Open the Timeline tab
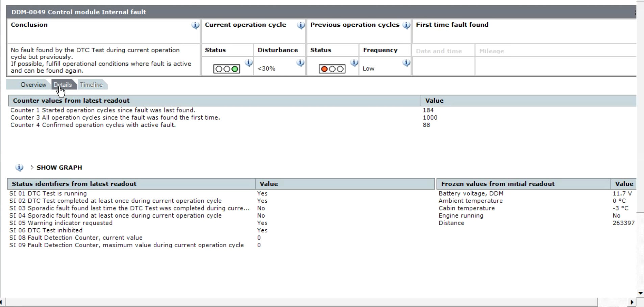The height and width of the screenshot is (307, 644). [91, 85]
